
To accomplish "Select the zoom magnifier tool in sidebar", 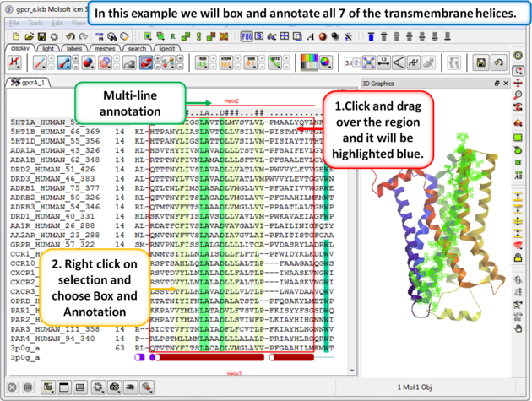I will point(518,95).
